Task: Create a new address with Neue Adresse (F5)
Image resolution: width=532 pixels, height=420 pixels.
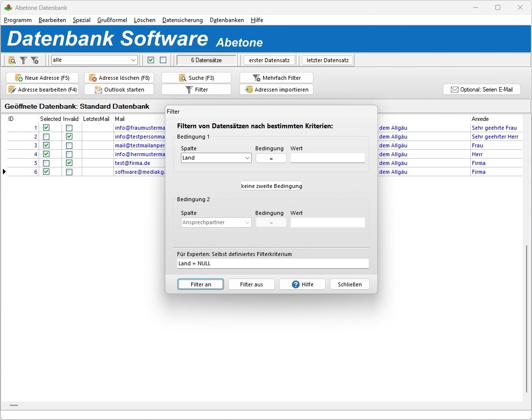Action: [x=42, y=78]
